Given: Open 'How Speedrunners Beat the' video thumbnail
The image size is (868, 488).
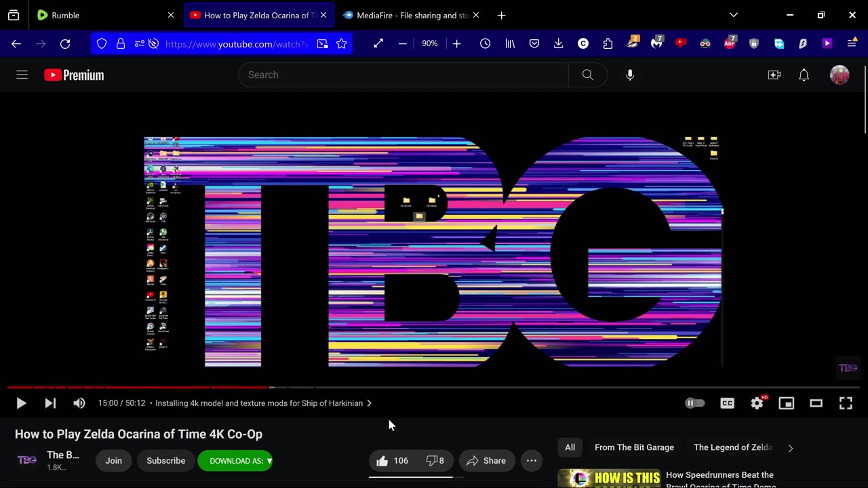Looking at the screenshot, I should coord(609,479).
